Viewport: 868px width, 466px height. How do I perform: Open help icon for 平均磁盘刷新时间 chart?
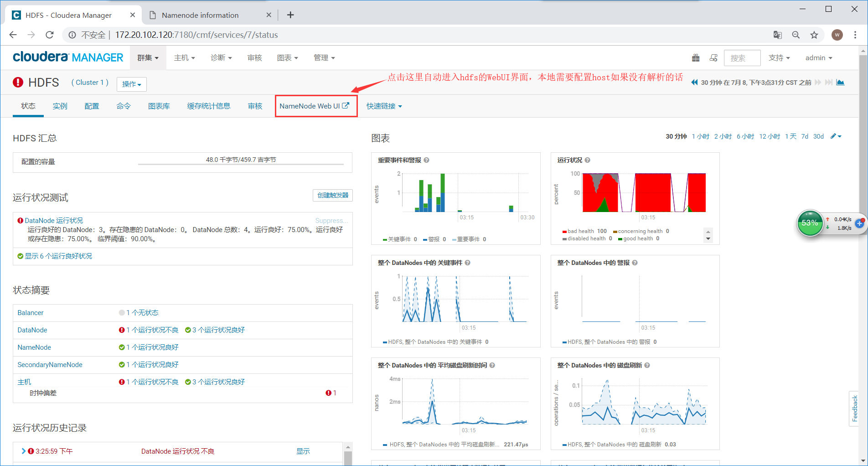click(x=492, y=365)
